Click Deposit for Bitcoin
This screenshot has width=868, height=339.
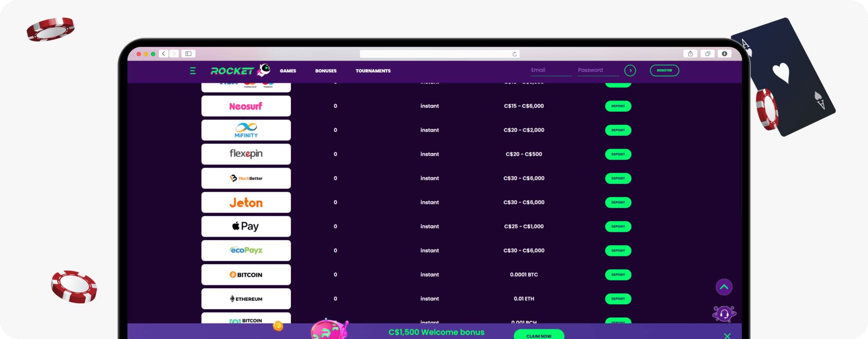coord(618,275)
